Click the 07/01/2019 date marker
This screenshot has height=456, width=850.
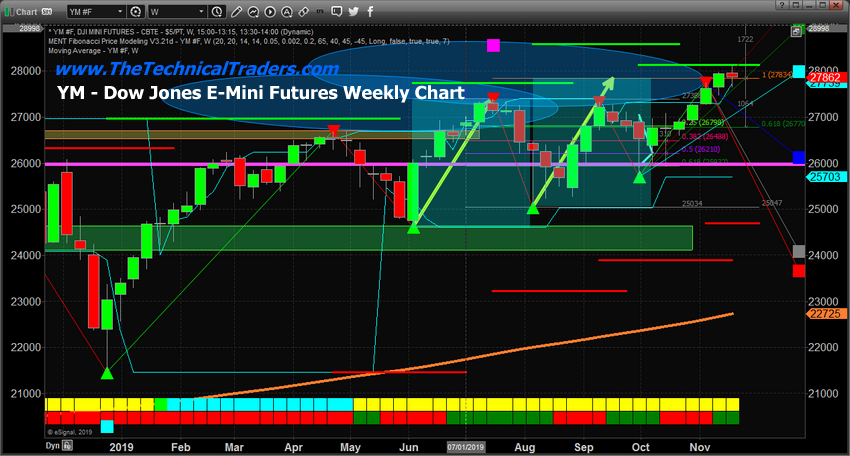pyautogui.click(x=466, y=447)
